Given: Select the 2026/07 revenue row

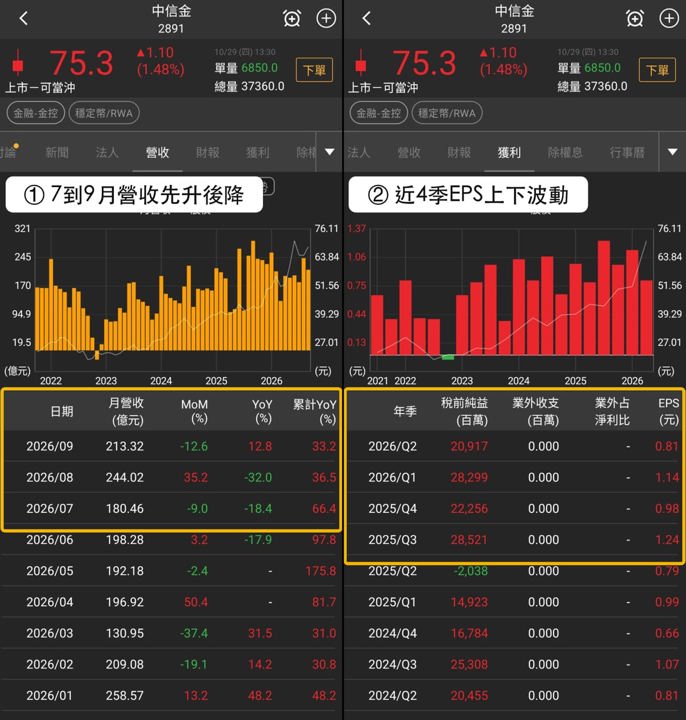Looking at the screenshot, I should coord(171,508).
